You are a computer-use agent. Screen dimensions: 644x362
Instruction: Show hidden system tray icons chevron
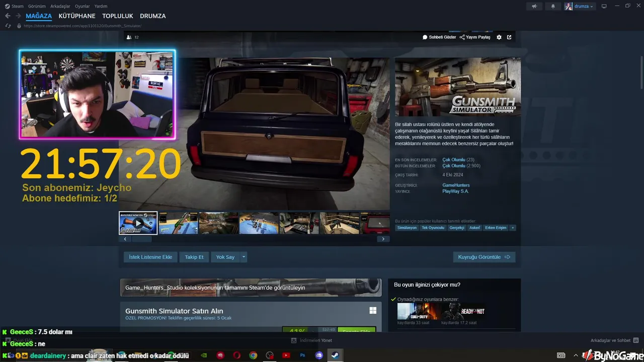click(576, 355)
